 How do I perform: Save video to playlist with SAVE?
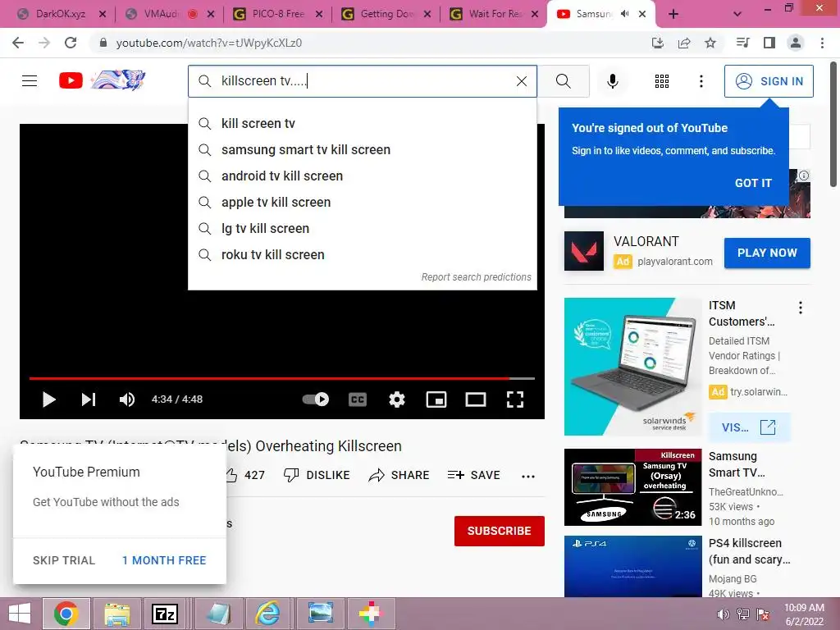[473, 475]
